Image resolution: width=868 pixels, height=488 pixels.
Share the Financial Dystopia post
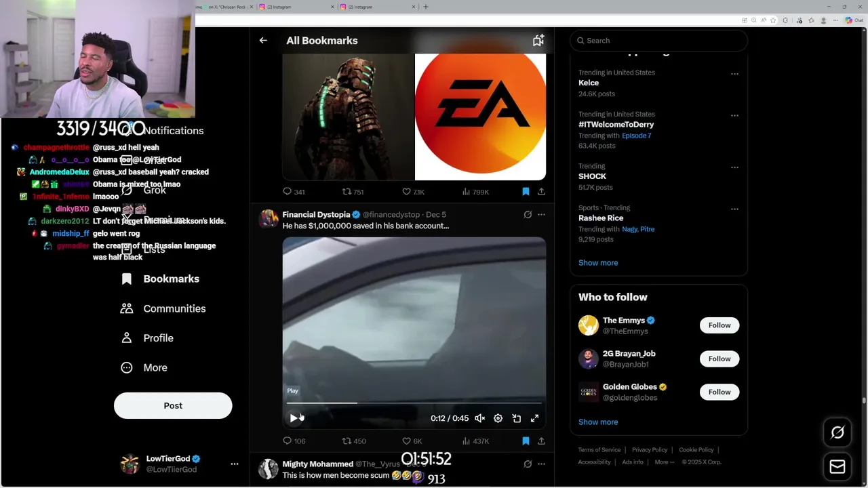tap(541, 441)
